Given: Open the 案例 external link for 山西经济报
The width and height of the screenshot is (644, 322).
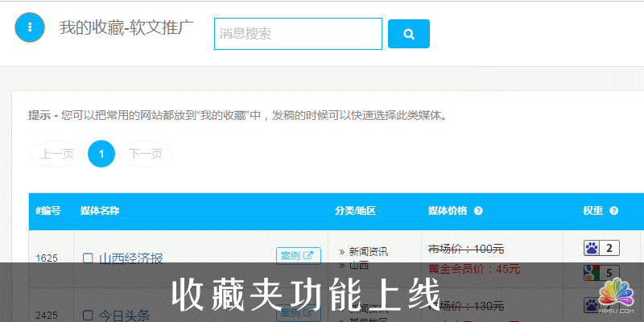Looking at the screenshot, I should coord(298,256).
